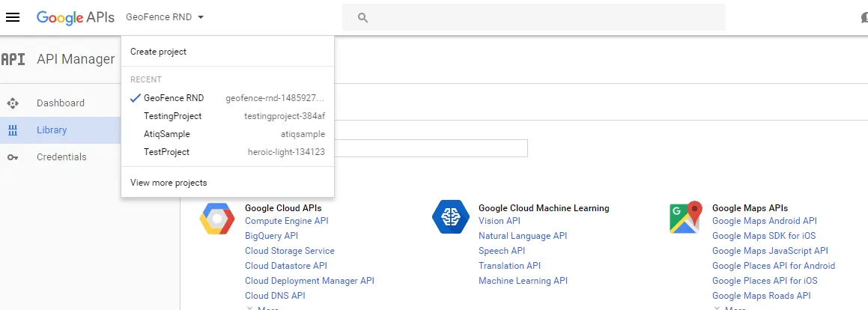Screen dimensions: 868x310
Task: Open the Vision API link
Action: point(499,221)
